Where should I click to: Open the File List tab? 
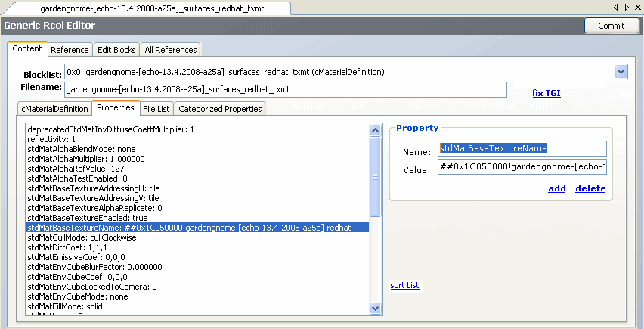point(156,109)
